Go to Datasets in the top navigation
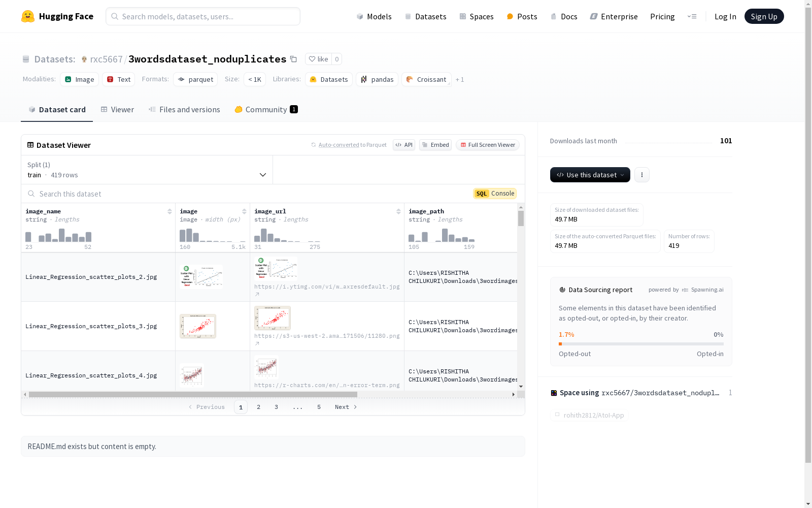Screen dimensions: 812x508 pyautogui.click(x=425, y=16)
